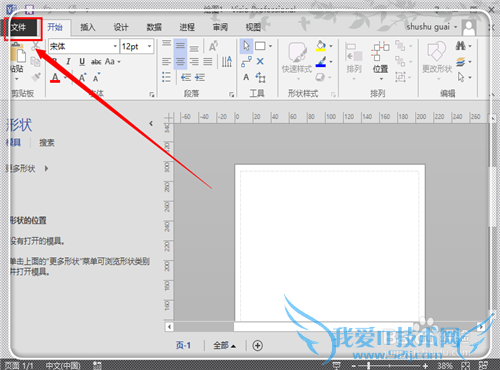Click the Group shapes icon
The height and width of the screenshot is (370, 500).
coord(400,77)
